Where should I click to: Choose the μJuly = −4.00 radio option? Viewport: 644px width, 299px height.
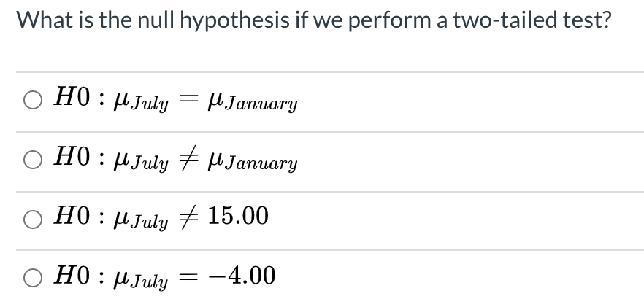32,278
